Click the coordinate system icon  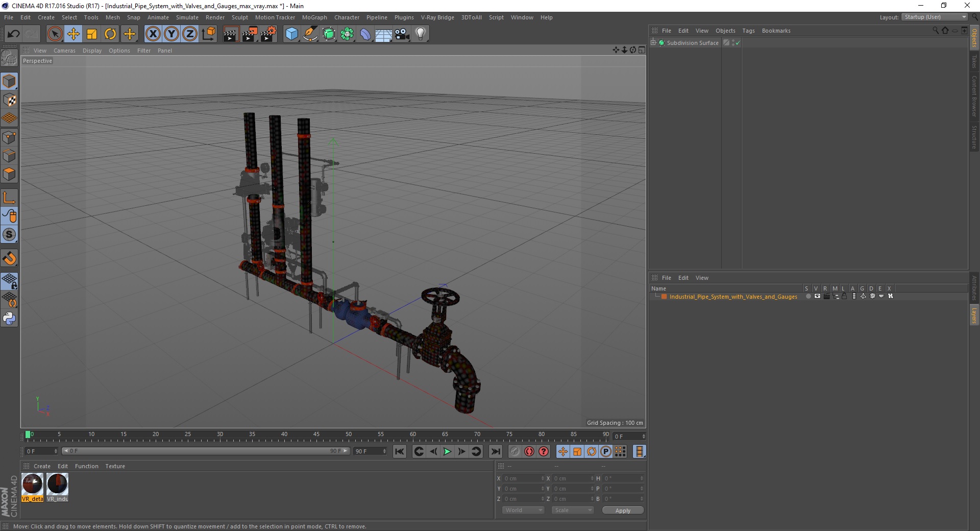(208, 34)
